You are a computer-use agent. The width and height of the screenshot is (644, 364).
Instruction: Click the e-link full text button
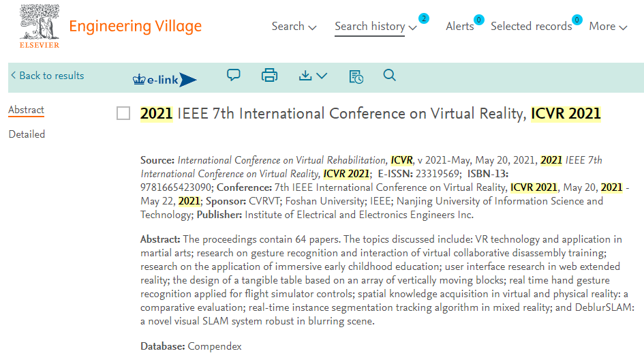(165, 79)
